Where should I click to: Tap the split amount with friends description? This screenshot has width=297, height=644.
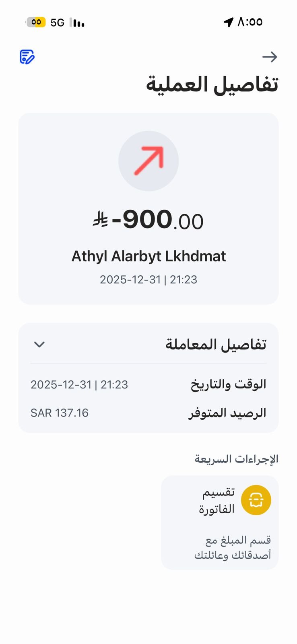(x=233, y=547)
